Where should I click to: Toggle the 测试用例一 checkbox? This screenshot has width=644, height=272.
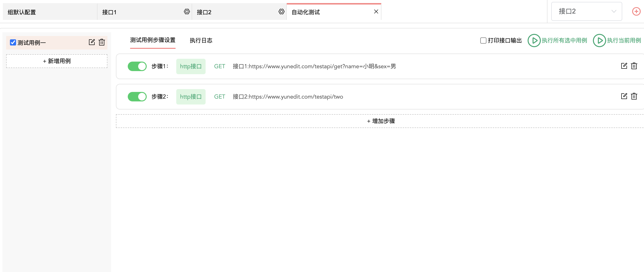pos(13,43)
